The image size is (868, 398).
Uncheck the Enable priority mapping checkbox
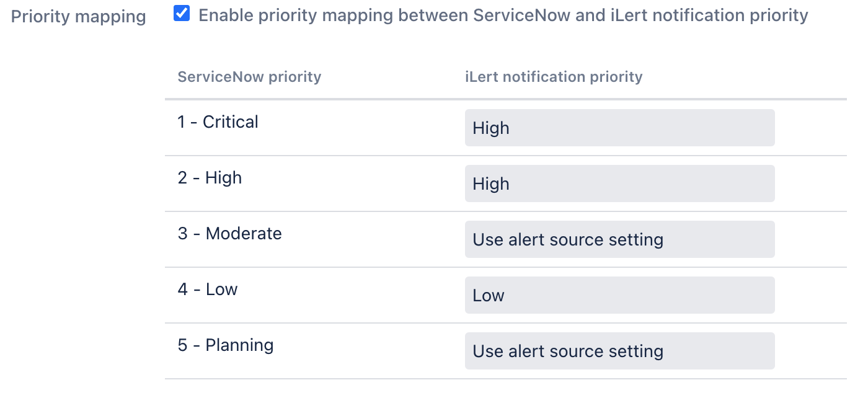coord(182,14)
